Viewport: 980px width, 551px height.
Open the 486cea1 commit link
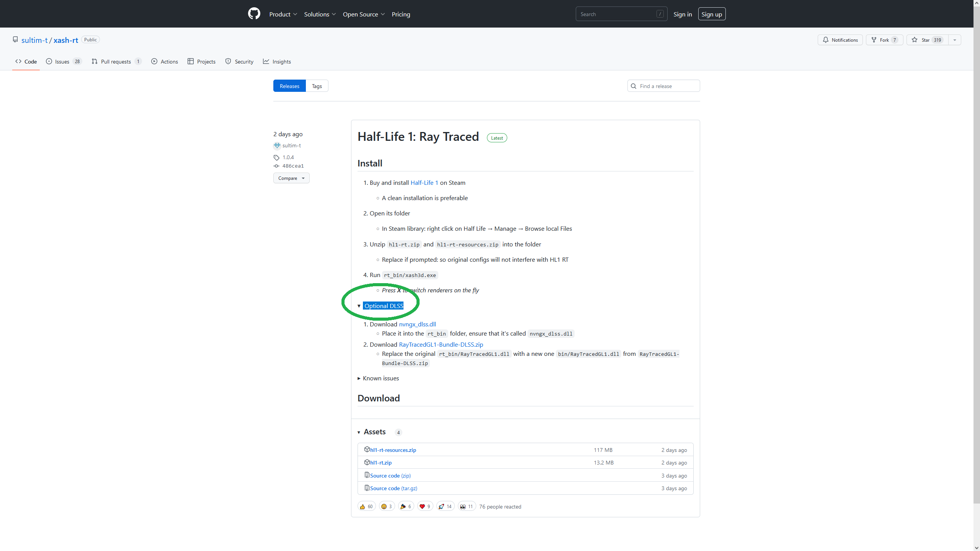coord(292,166)
